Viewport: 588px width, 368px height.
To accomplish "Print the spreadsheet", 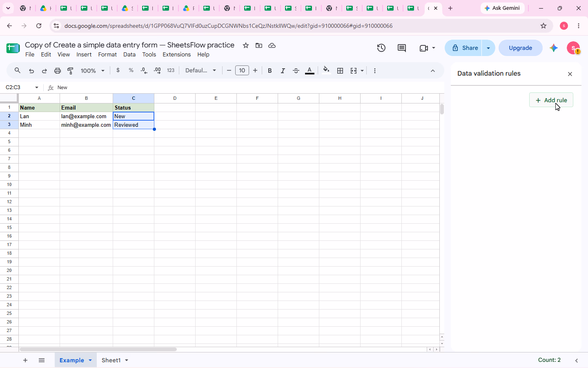I will click(58, 71).
